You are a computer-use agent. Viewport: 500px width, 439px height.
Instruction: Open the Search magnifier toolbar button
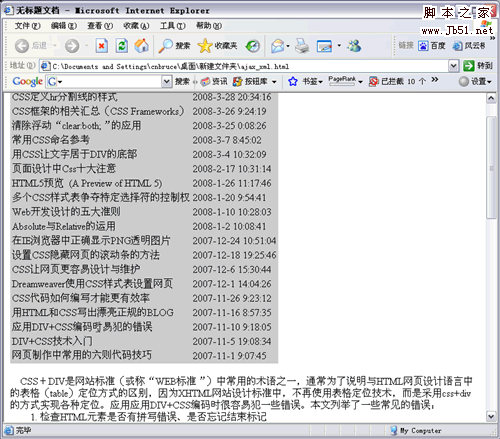(x=174, y=46)
